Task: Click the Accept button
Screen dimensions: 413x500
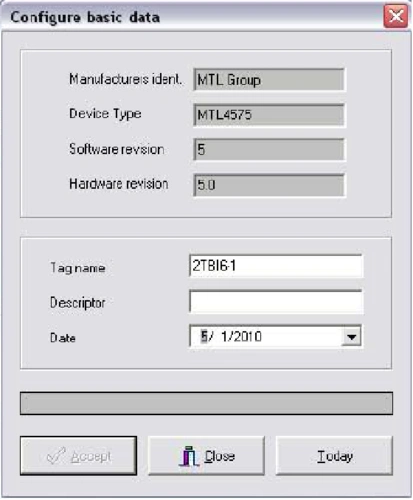Action: (x=78, y=456)
